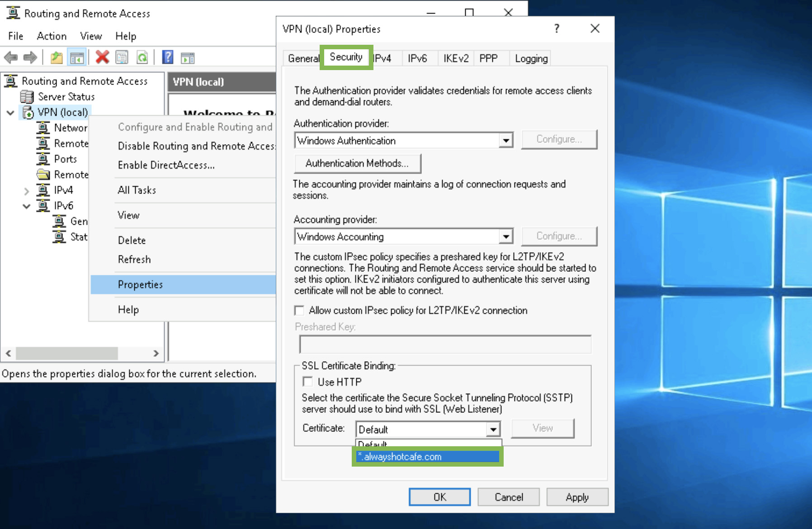The width and height of the screenshot is (812, 529).
Task: Switch to the General tab
Action: pos(303,58)
